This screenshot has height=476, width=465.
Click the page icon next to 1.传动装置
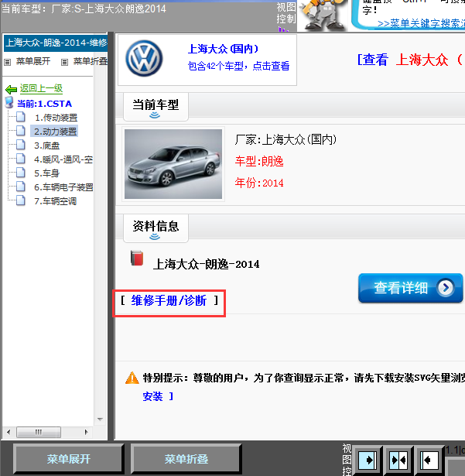coord(21,117)
